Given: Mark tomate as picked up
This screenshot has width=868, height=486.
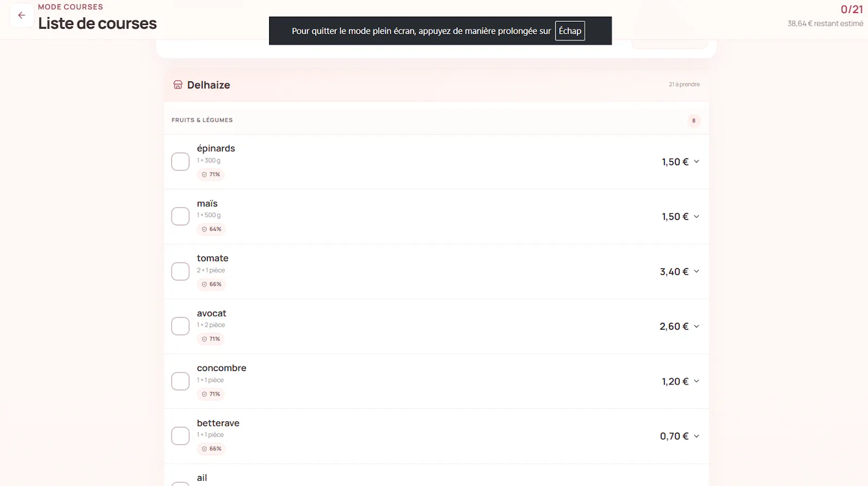Looking at the screenshot, I should coord(180,272).
